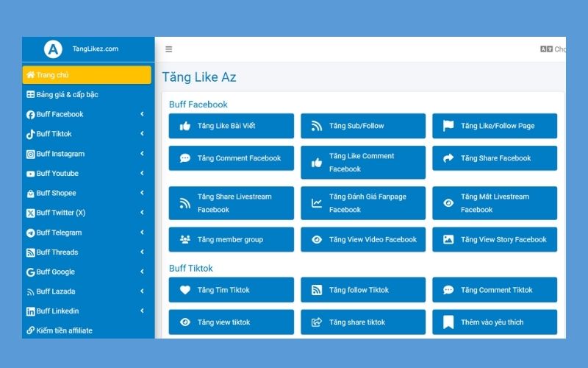Click thumbs-up icon on Tăng Like Comment Facebook
Viewport: 588px width, 368px height.
point(317,163)
